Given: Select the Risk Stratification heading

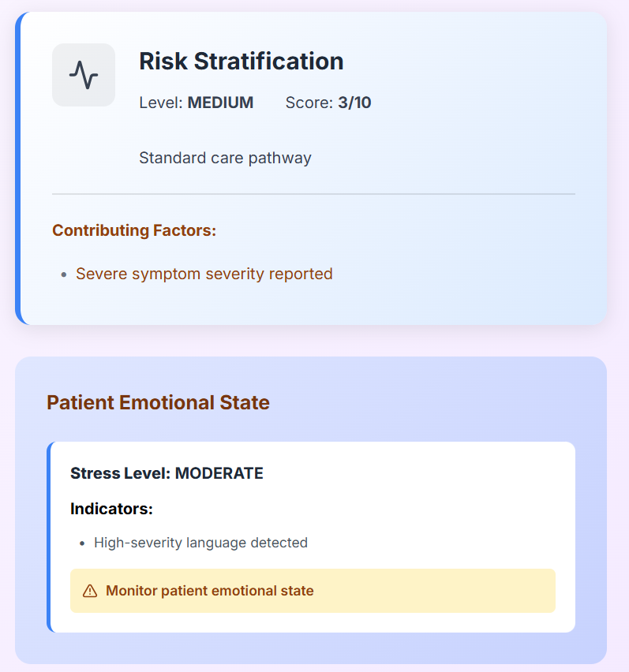Looking at the screenshot, I should tap(241, 62).
